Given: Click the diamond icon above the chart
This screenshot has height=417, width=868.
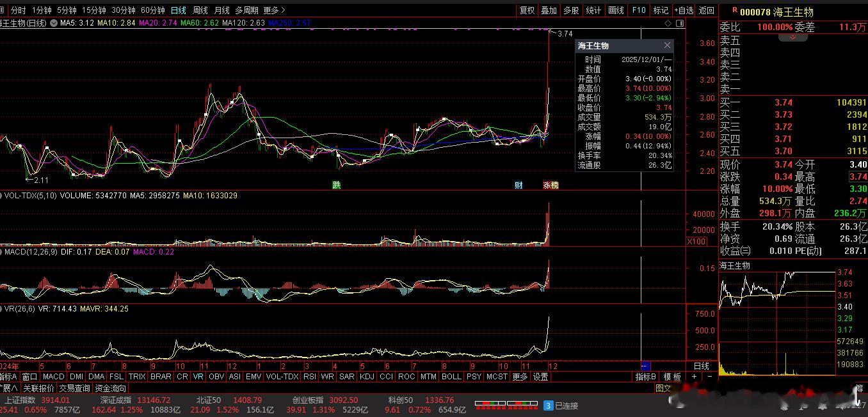Looking at the screenshot, I should tap(668, 23).
